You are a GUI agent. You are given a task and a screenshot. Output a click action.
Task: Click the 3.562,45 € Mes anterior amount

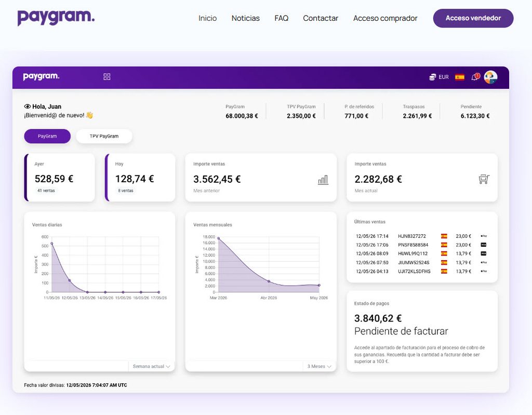tap(217, 179)
